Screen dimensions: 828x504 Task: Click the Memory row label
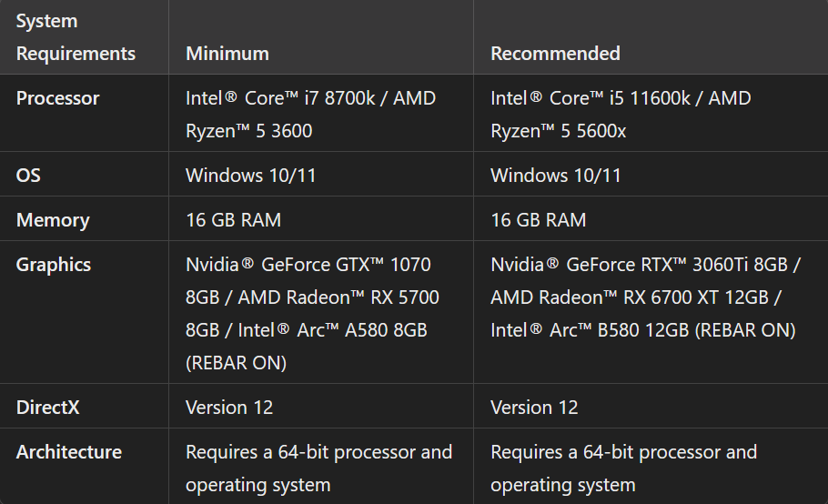click(x=53, y=220)
